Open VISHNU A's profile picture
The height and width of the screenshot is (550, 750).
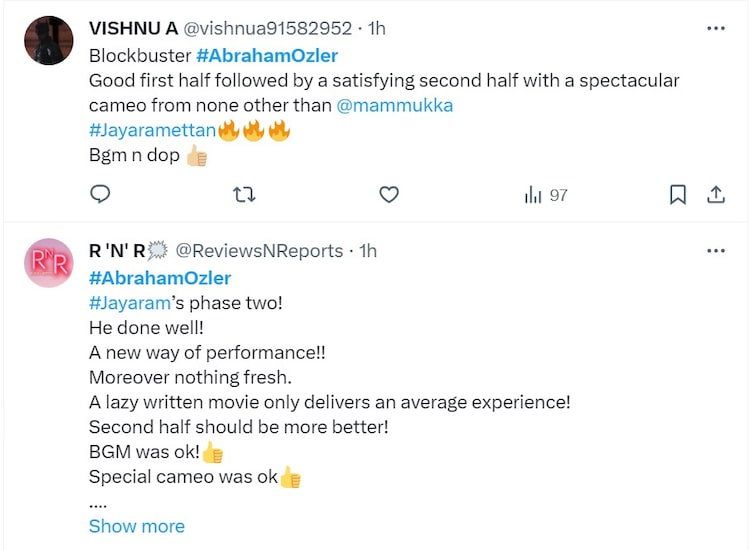[48, 41]
